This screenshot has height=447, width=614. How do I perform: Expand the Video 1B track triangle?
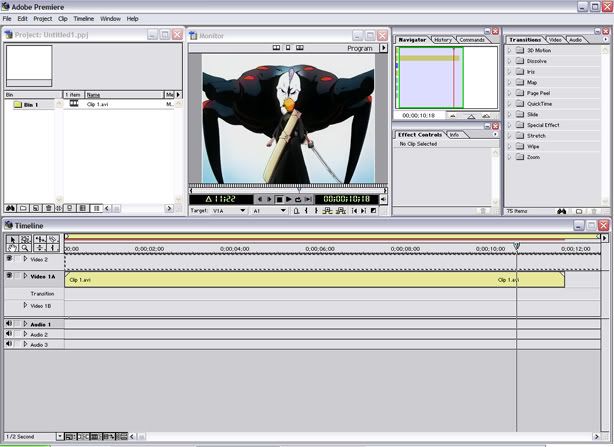pyautogui.click(x=25, y=305)
